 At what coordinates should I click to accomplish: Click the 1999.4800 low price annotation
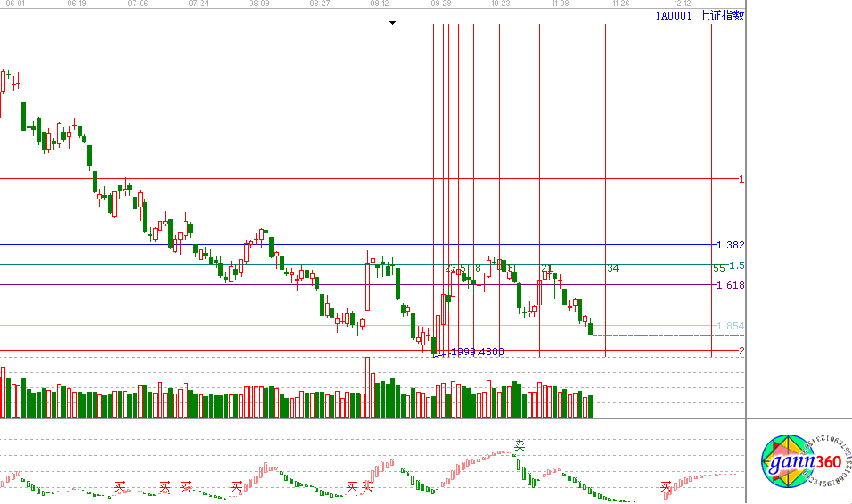click(477, 352)
